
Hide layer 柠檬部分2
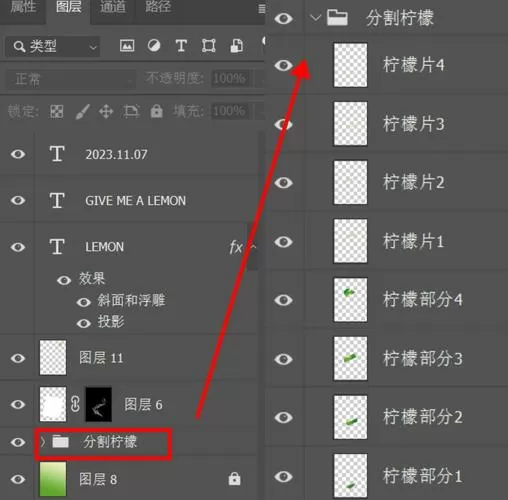coord(284,417)
